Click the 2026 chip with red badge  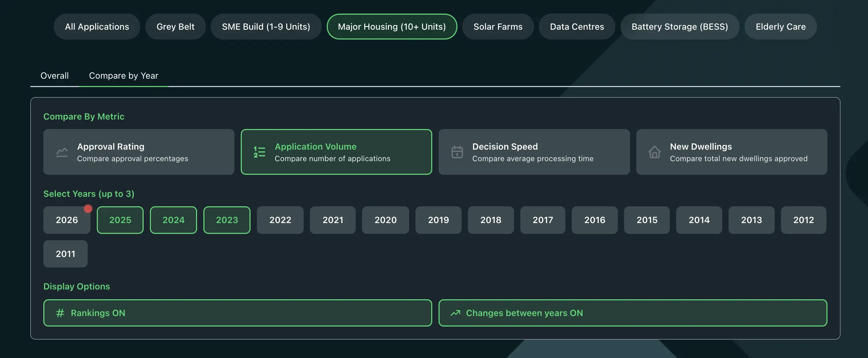(66, 220)
